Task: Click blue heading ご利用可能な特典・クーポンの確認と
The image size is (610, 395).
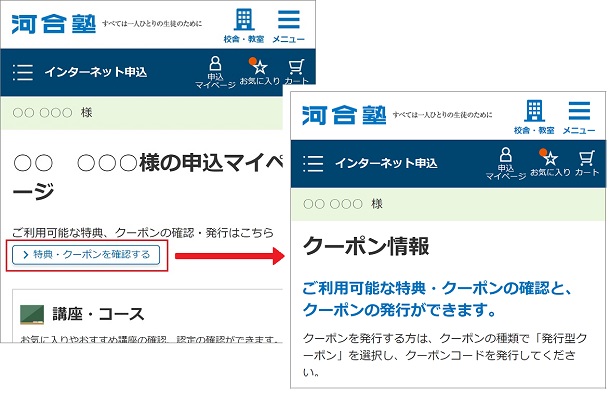Action: [x=438, y=299]
